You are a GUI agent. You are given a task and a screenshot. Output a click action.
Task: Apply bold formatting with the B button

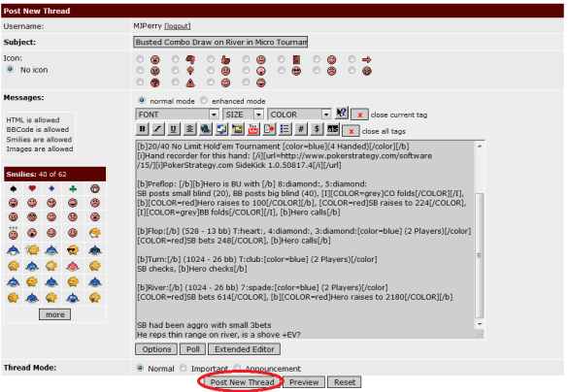pyautogui.click(x=142, y=129)
